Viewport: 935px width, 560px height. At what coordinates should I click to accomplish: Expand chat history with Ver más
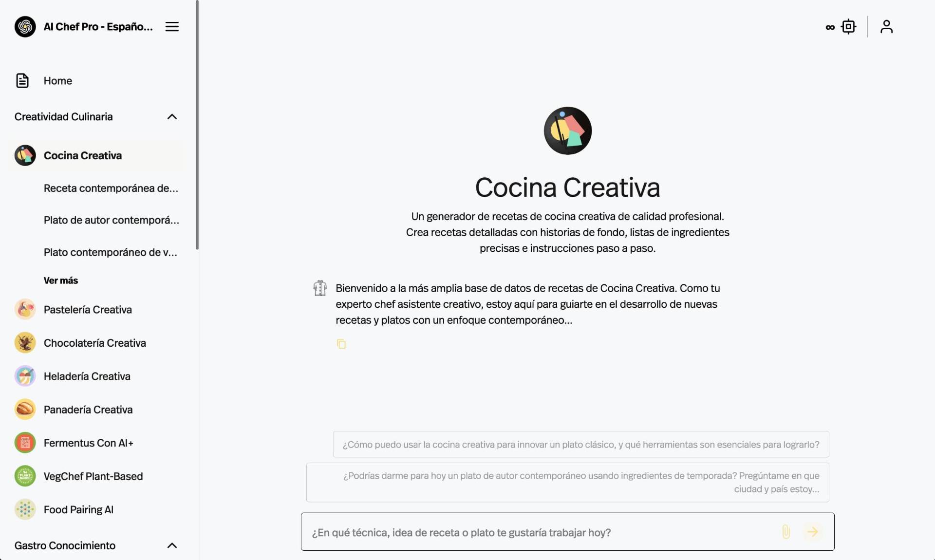click(x=61, y=280)
